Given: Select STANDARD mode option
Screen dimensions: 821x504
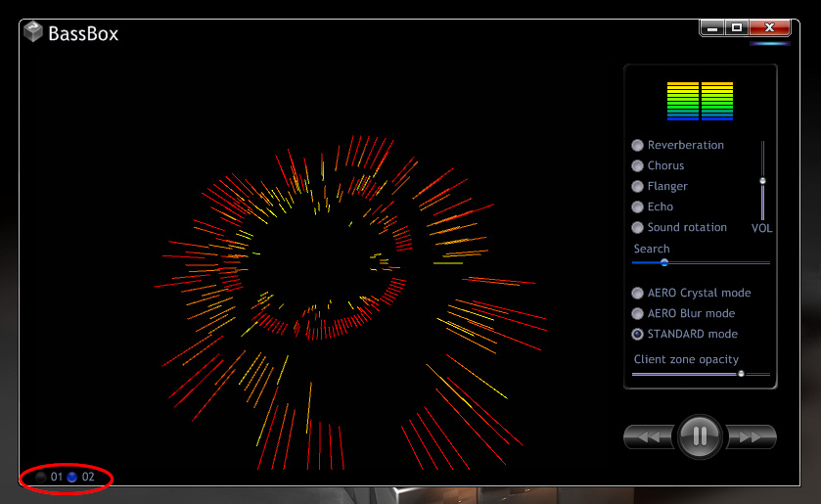Looking at the screenshot, I should coord(638,334).
